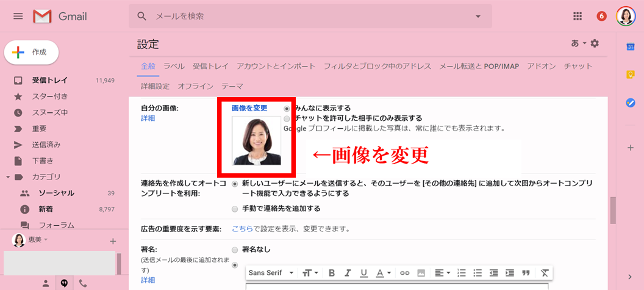Select the アカウントとインポート tab

coord(276,66)
